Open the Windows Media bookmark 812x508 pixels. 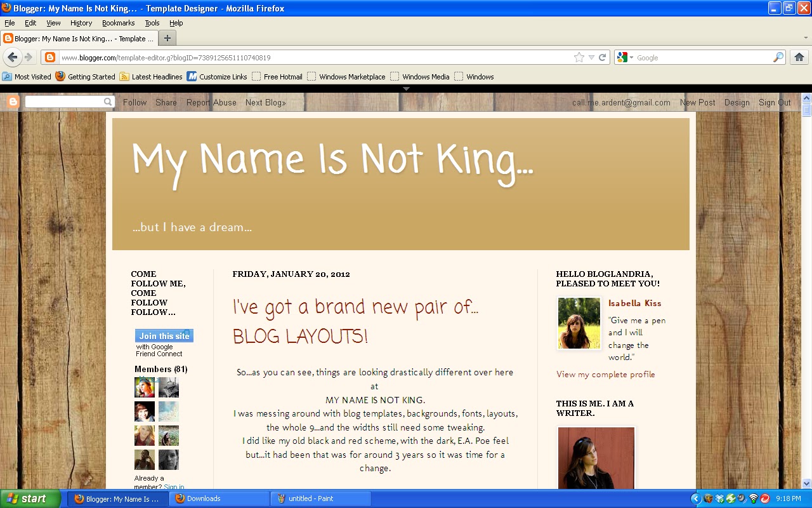420,76
